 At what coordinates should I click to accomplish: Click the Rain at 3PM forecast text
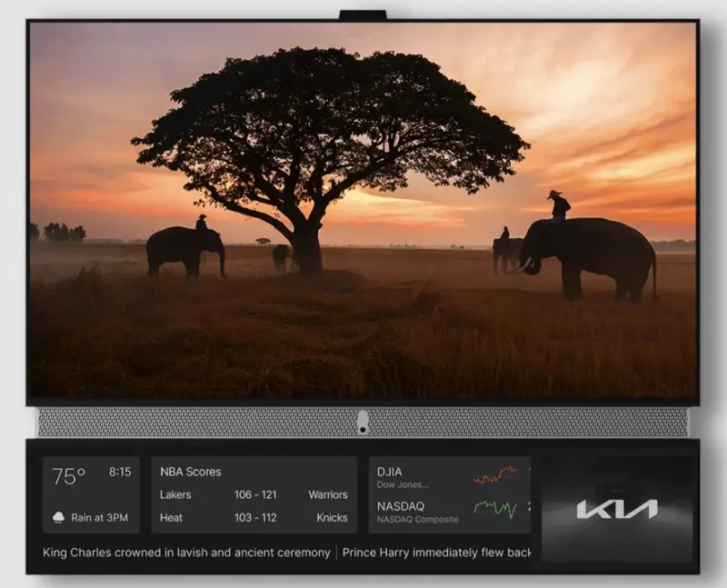(x=100, y=518)
